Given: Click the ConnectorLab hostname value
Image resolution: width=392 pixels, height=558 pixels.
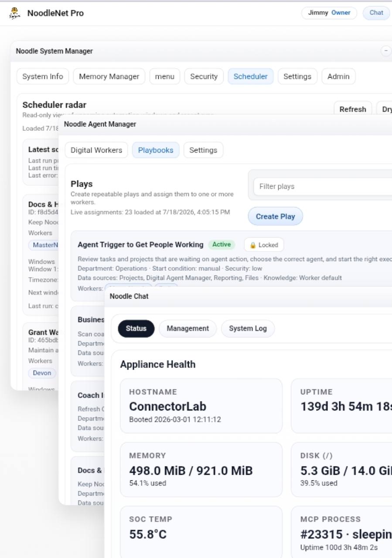Looking at the screenshot, I should pyautogui.click(x=168, y=406).
